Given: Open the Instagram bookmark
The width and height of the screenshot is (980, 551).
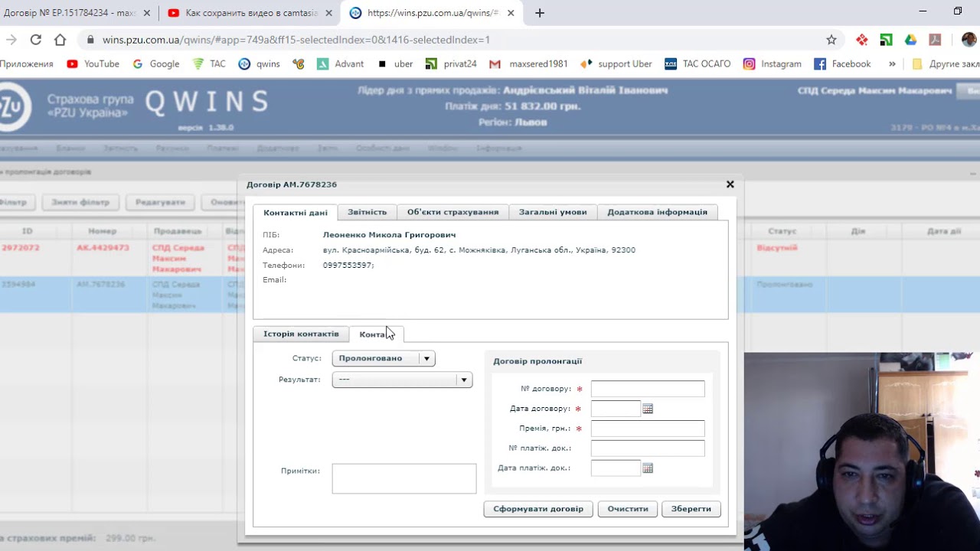Looking at the screenshot, I should [773, 64].
